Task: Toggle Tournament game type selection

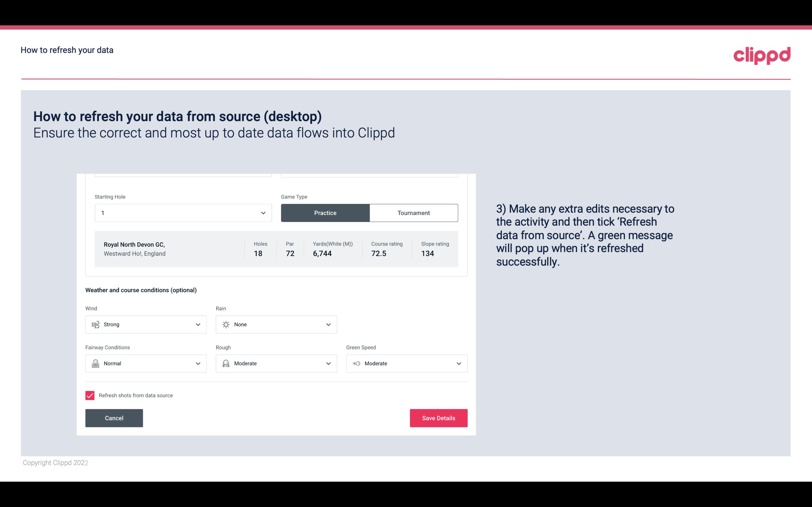Action: coord(413,213)
